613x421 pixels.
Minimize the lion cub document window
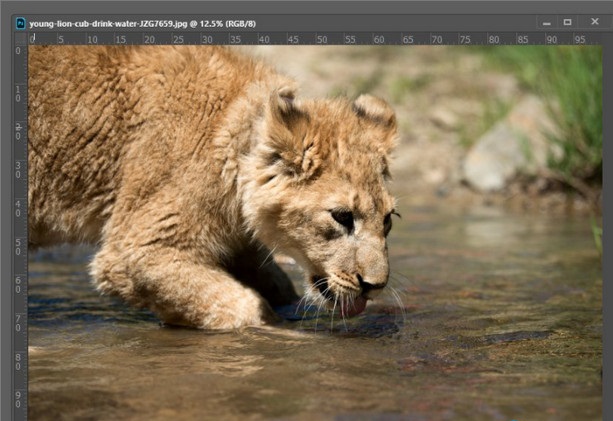pyautogui.click(x=546, y=22)
